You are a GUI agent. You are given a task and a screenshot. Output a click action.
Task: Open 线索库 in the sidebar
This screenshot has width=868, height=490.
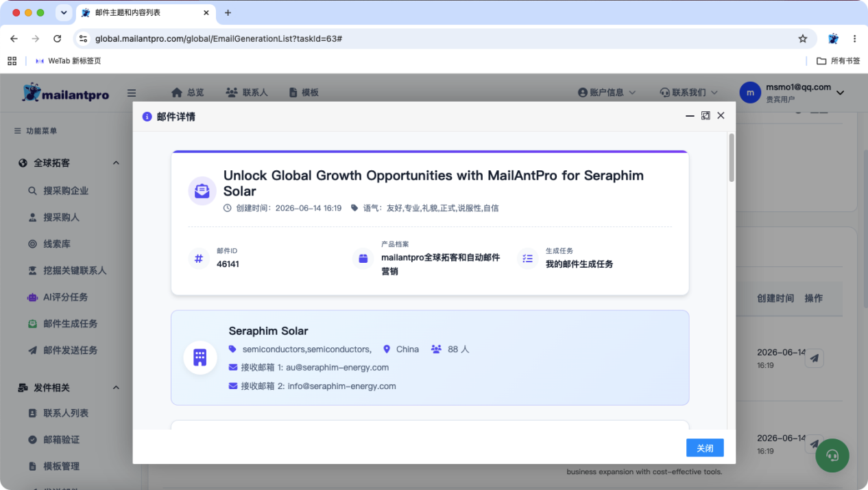[49, 244]
